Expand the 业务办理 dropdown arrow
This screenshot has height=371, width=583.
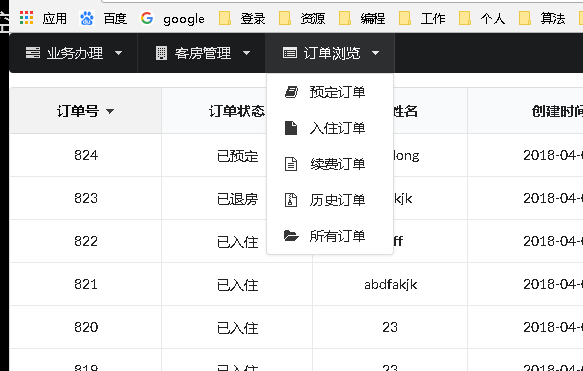[x=119, y=53]
